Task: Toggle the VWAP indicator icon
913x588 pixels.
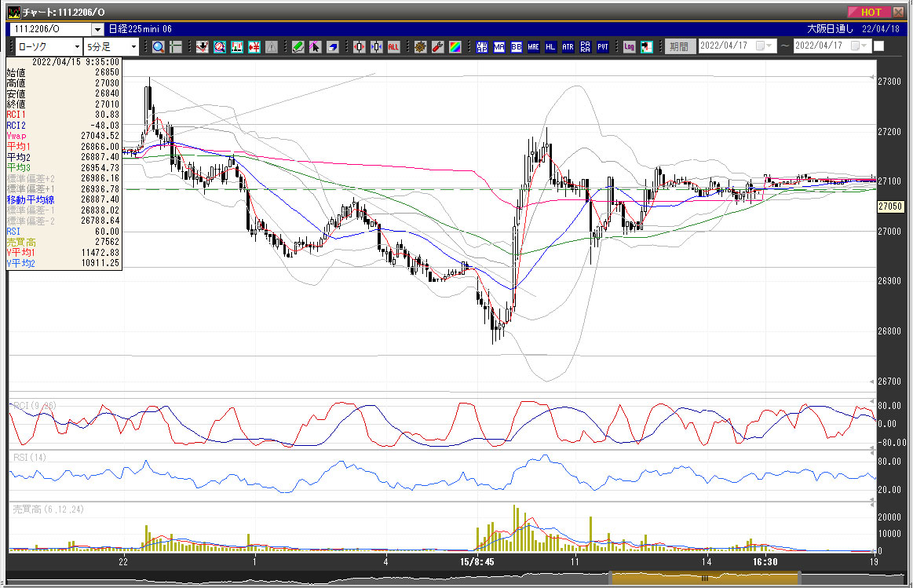Action: tap(482, 47)
